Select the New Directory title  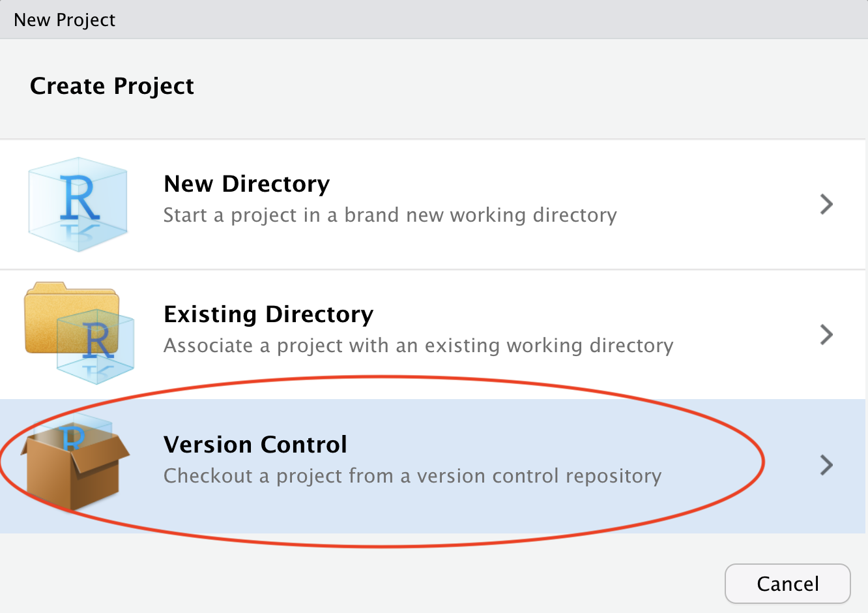click(246, 184)
